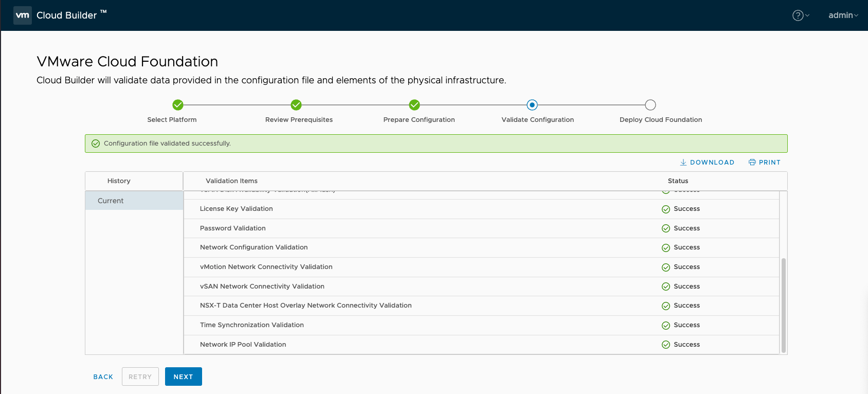This screenshot has height=394, width=868.
Task: Click success check icon for Network Configuration Validation
Action: [666, 248]
